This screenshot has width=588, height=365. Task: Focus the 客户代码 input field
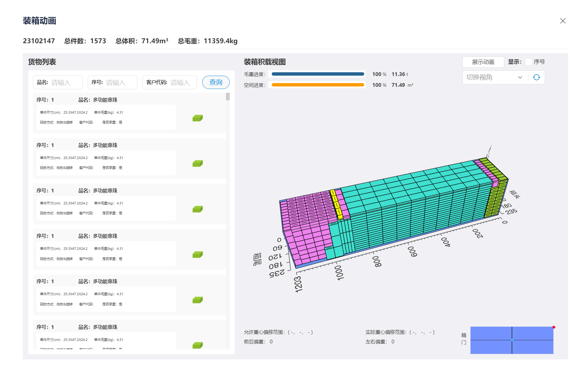point(170,82)
